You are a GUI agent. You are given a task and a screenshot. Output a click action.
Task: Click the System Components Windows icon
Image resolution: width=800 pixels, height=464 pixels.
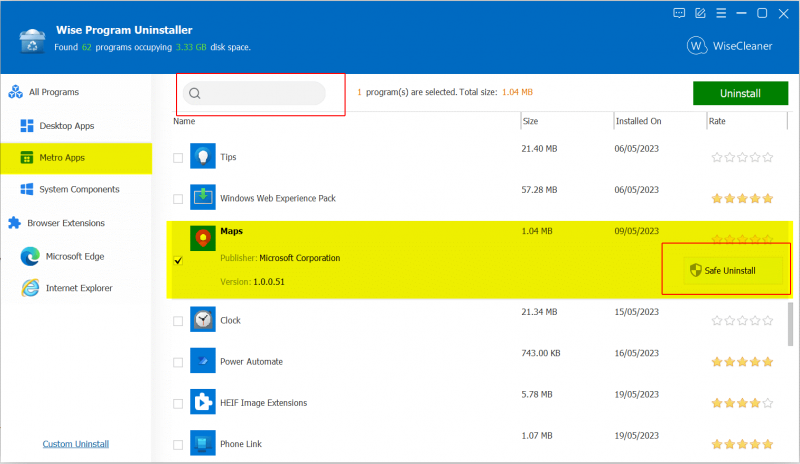click(27, 189)
